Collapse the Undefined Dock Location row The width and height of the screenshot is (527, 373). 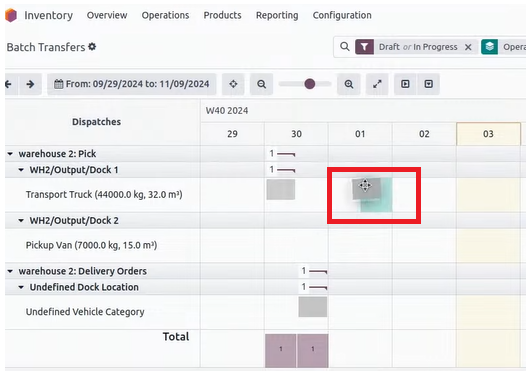click(x=21, y=287)
